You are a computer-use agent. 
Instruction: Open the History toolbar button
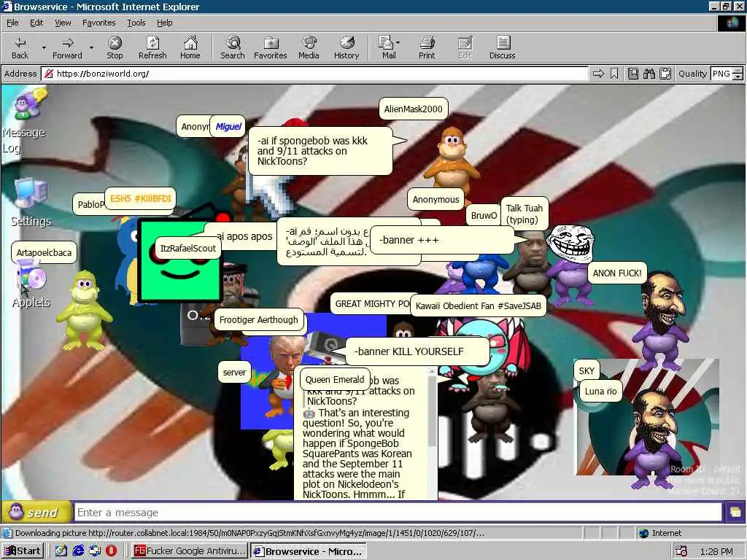[x=347, y=47]
